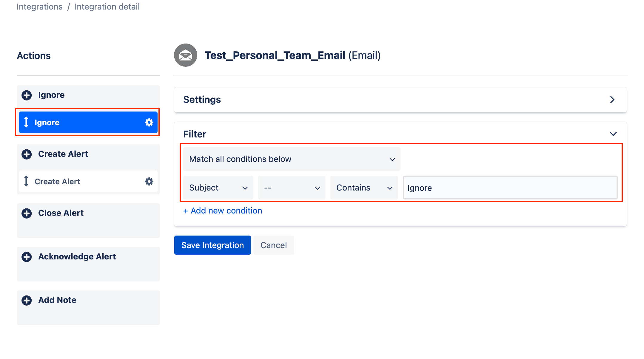Click the Close Alert action header

[61, 213]
